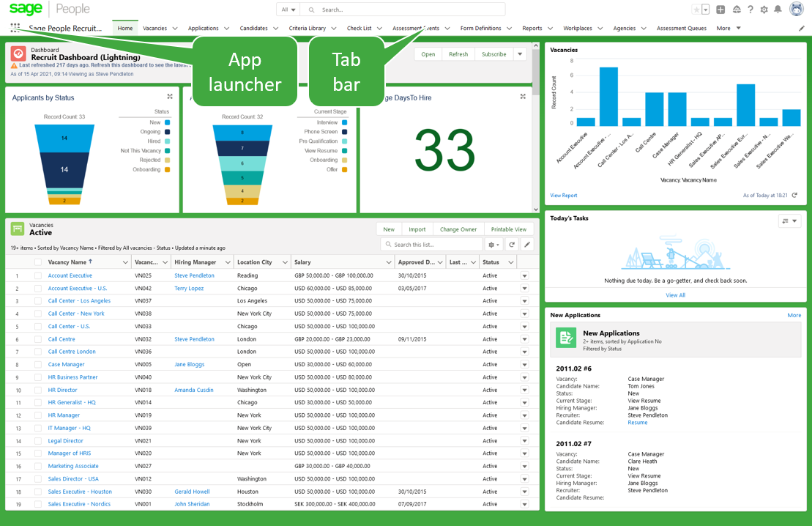Check the select-all checkbox in list header
This screenshot has height=526, width=812.
[x=38, y=262]
